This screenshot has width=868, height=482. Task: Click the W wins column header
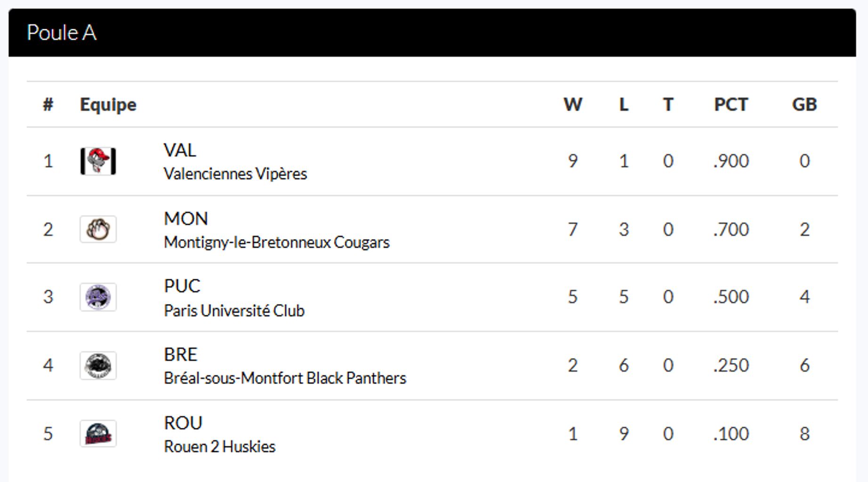(x=572, y=104)
